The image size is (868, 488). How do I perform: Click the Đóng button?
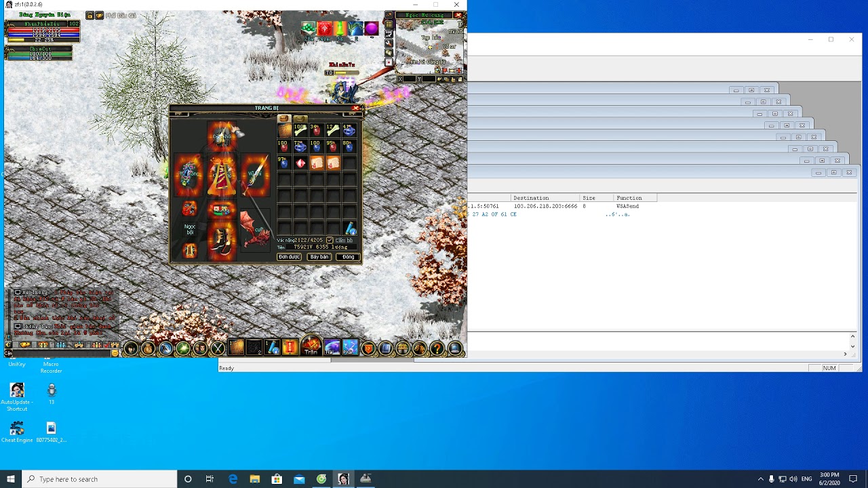coord(349,257)
